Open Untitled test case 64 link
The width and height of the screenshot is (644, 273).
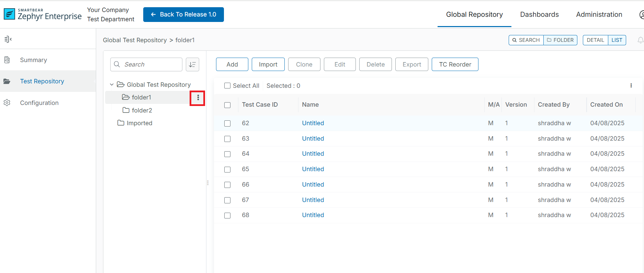[x=313, y=154]
